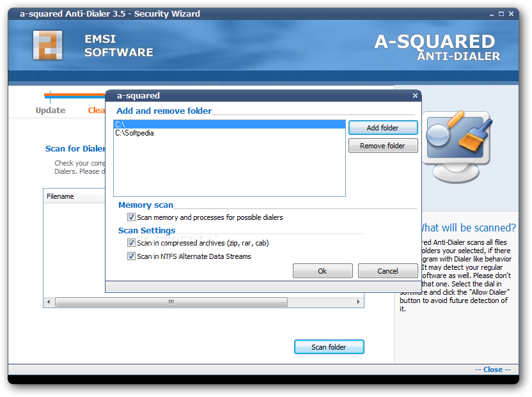
Task: Maximize the Security Wizard window
Action: point(501,14)
